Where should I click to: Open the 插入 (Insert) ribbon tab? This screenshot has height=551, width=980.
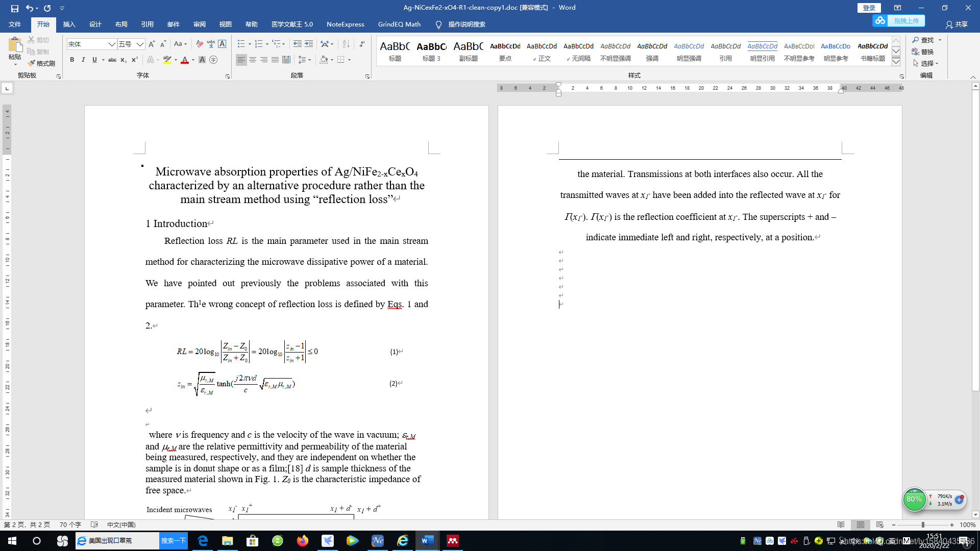click(69, 24)
